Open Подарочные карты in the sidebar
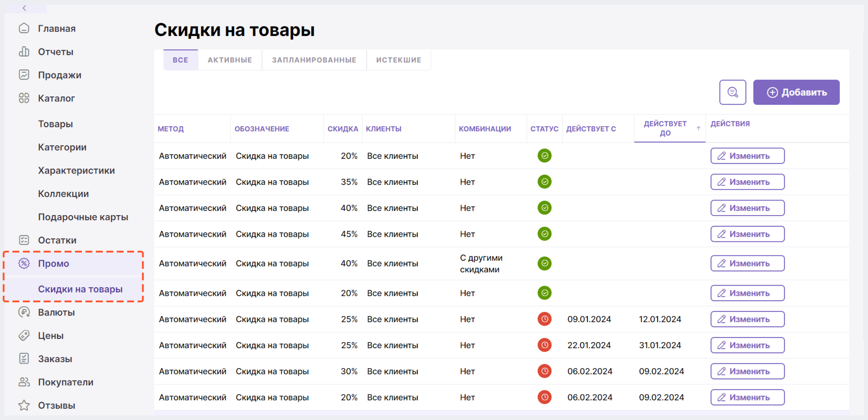868x420 pixels. 83,217
